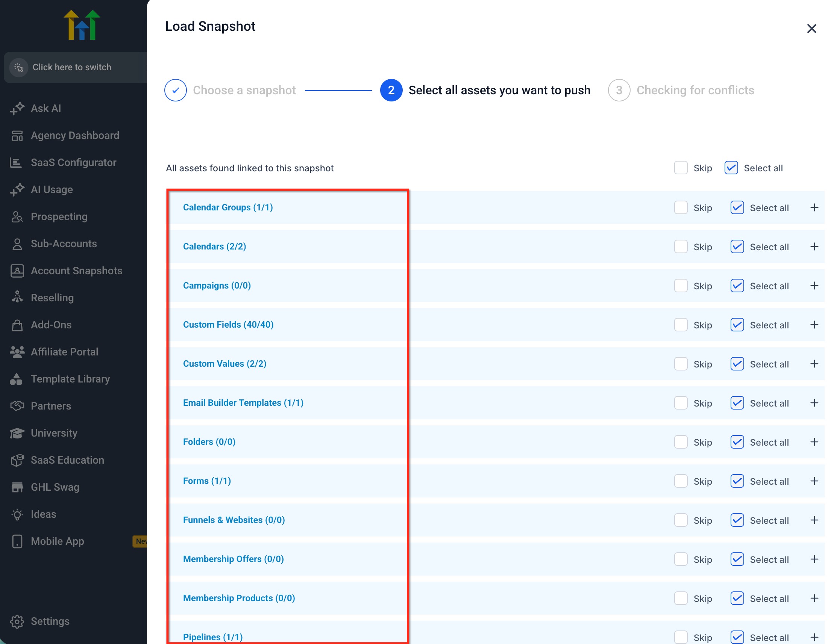This screenshot has height=644, width=834.
Task: Uncheck the top-level Select all checkbox
Action: pyautogui.click(x=731, y=168)
